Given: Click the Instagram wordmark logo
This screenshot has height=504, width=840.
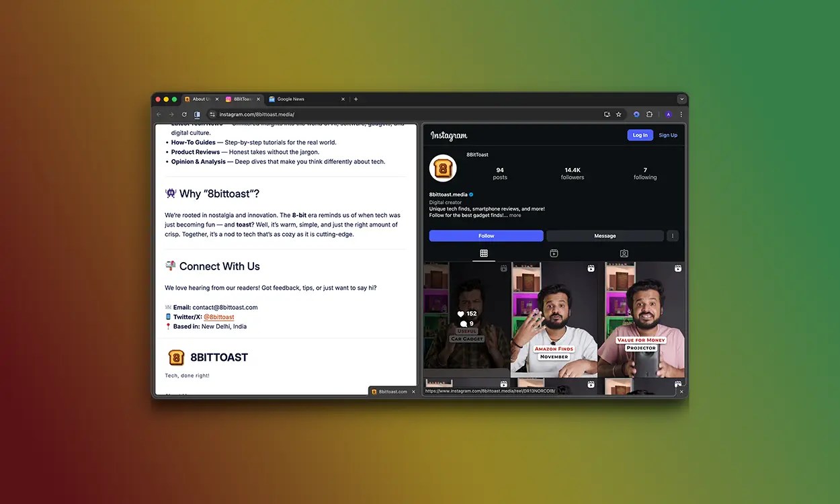Looking at the screenshot, I should click(448, 135).
